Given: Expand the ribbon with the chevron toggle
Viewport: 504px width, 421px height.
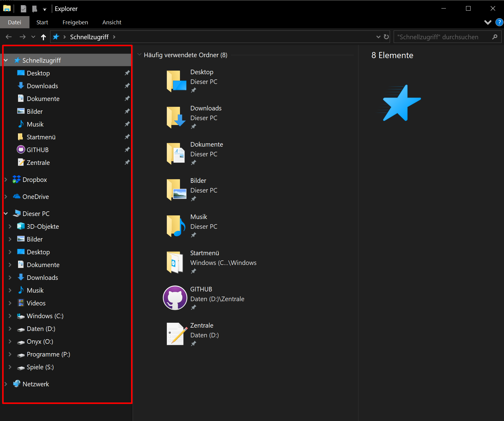Looking at the screenshot, I should [488, 22].
